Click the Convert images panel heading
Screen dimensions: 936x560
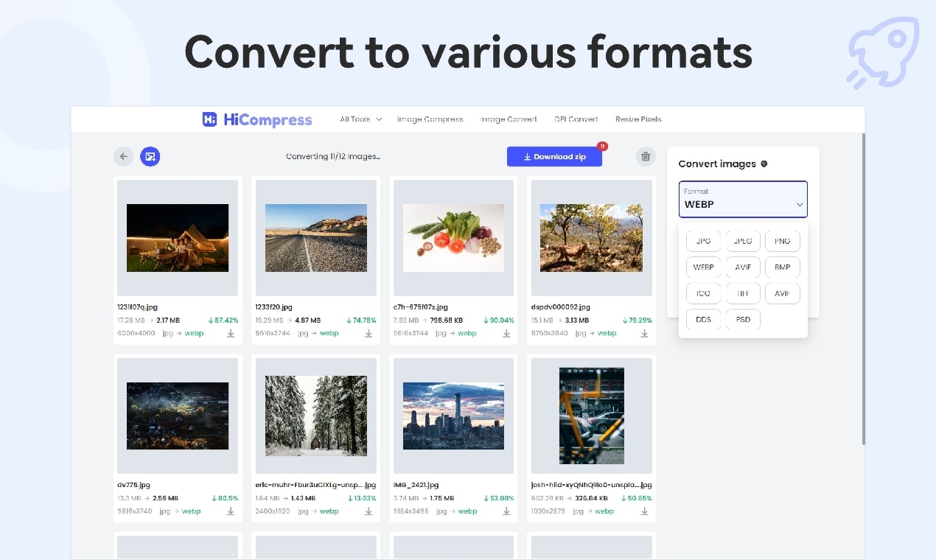(717, 164)
